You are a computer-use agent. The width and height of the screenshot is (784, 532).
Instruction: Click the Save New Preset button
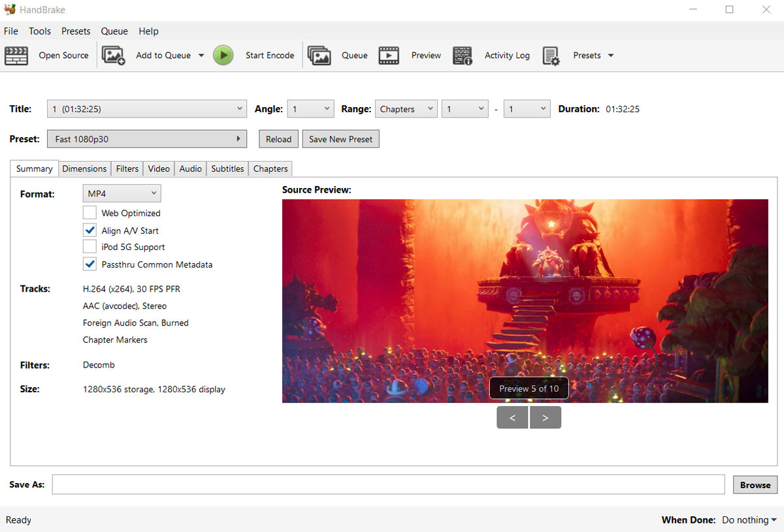click(340, 139)
